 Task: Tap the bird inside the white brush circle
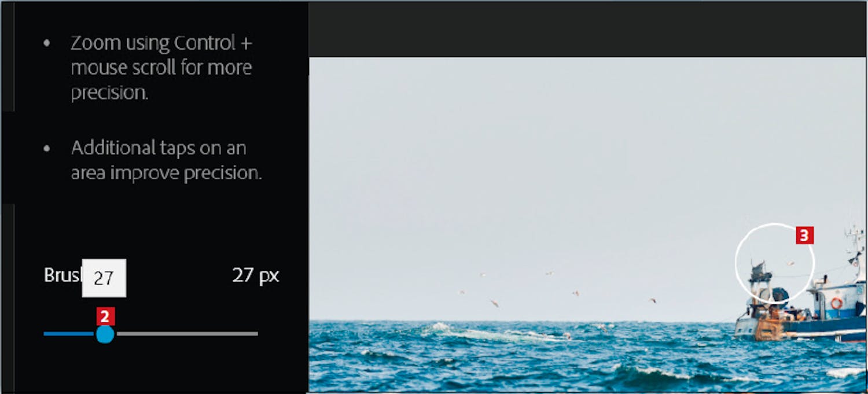tap(790, 263)
